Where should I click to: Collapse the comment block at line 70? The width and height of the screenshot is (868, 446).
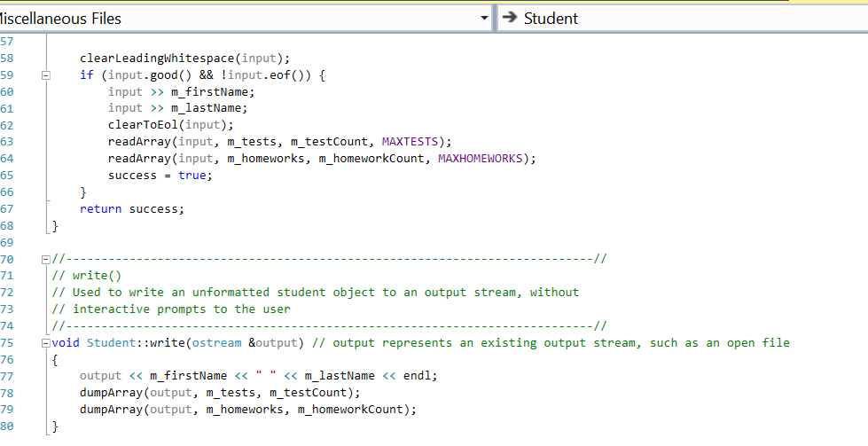tap(46, 259)
